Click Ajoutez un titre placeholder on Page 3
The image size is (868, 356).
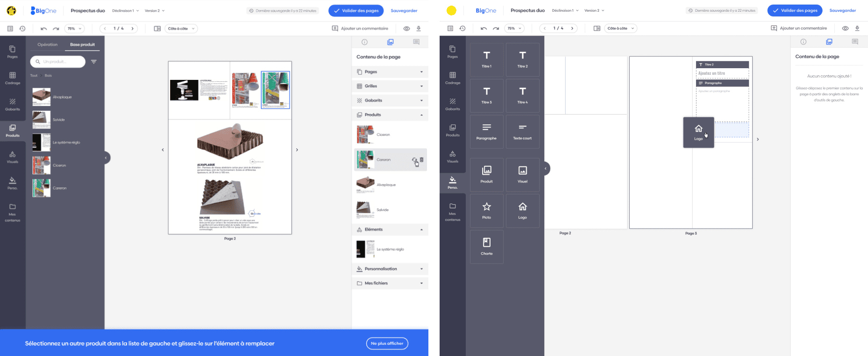coord(722,73)
